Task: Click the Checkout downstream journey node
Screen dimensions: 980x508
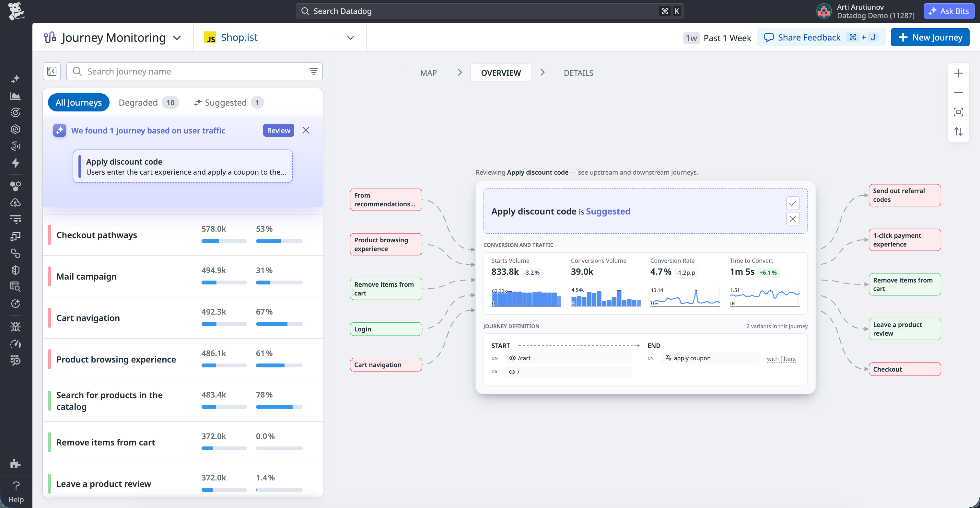Action: coord(905,369)
